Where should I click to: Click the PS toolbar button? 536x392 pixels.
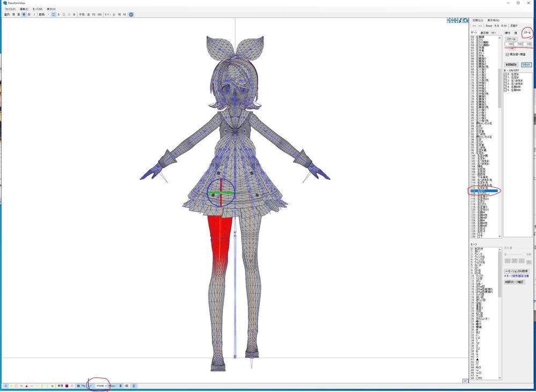click(x=94, y=14)
